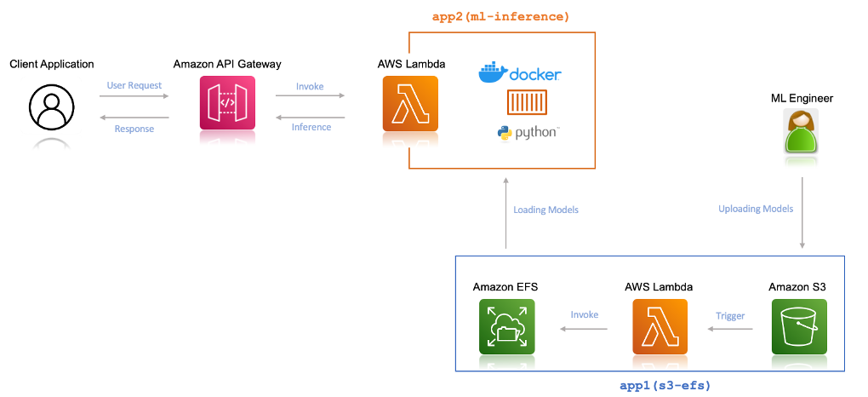Click the Amazon EFS text label
Screen dimensions: 868x397
point(505,286)
